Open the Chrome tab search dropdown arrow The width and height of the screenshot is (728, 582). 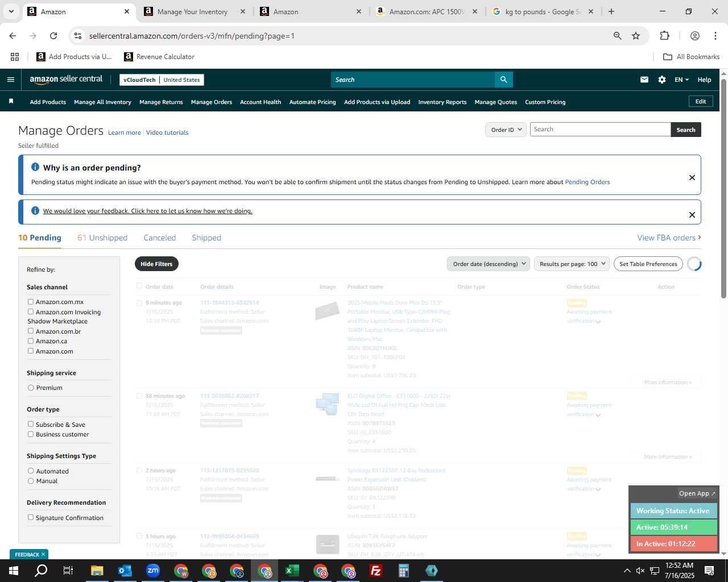coord(11,11)
